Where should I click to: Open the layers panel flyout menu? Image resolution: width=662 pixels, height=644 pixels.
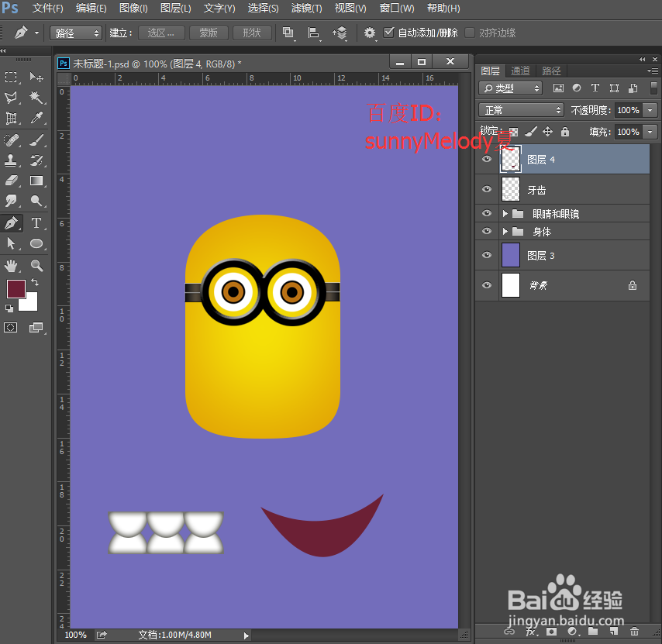652,71
